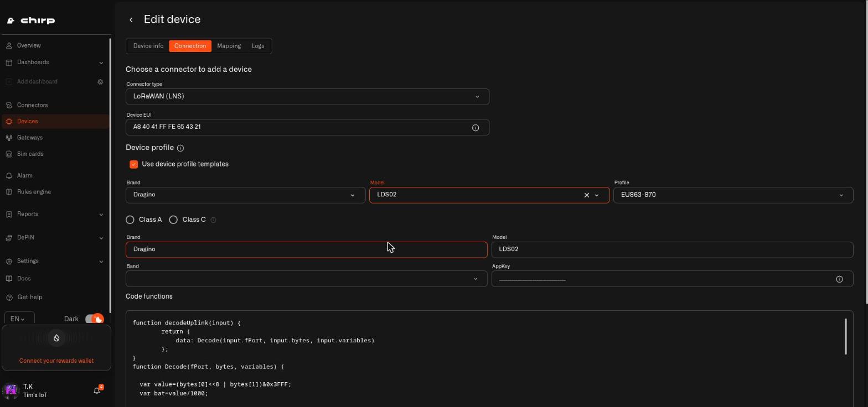This screenshot has width=868, height=407.
Task: Click the Gateways antenna icon
Action: 9,138
